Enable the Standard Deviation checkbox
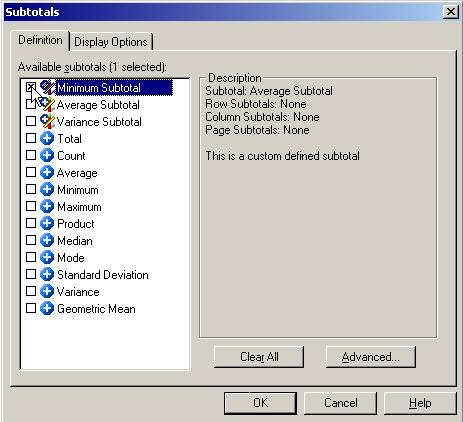Screen dimensions: 463x422 [x=31, y=274]
